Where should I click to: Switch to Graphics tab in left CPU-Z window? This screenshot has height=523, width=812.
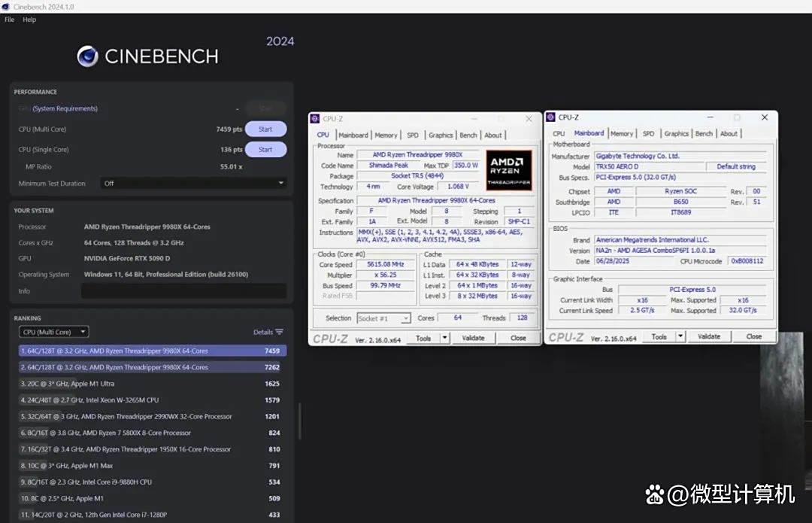pos(441,135)
